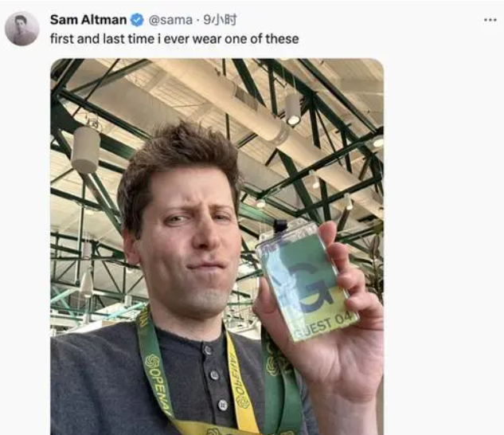Click the top button on the gray shirt
The width and height of the screenshot is (504, 435).
coord(208,350)
